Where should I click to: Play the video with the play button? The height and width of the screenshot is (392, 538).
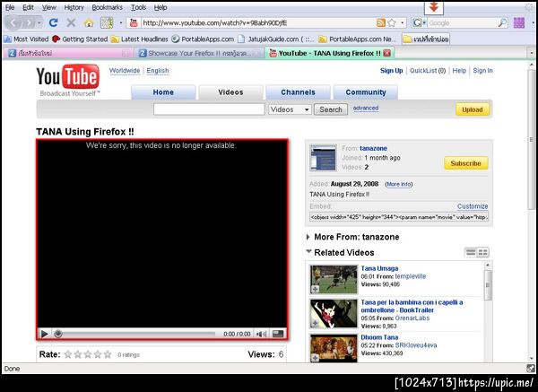[44, 334]
